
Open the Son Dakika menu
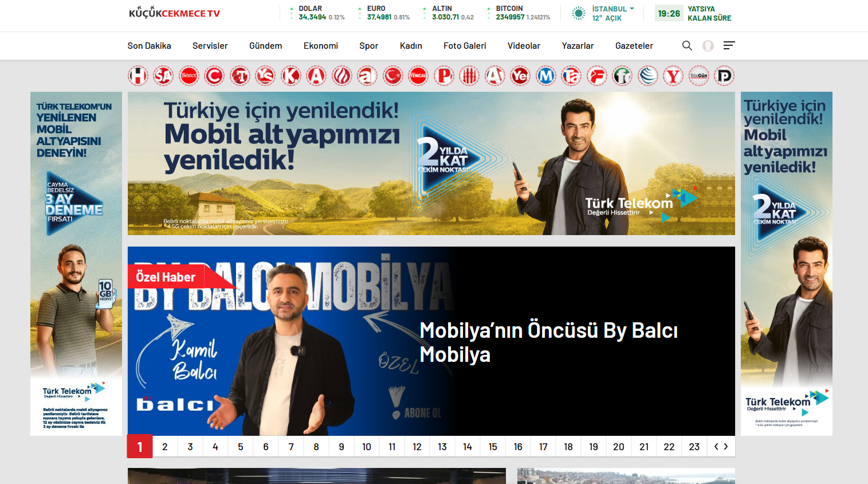149,46
